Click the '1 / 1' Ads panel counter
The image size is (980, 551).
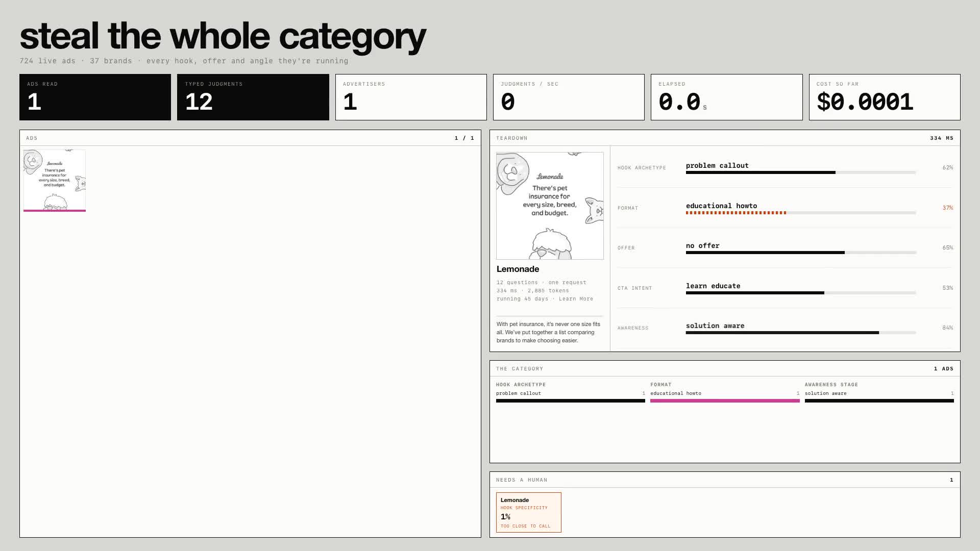click(464, 138)
